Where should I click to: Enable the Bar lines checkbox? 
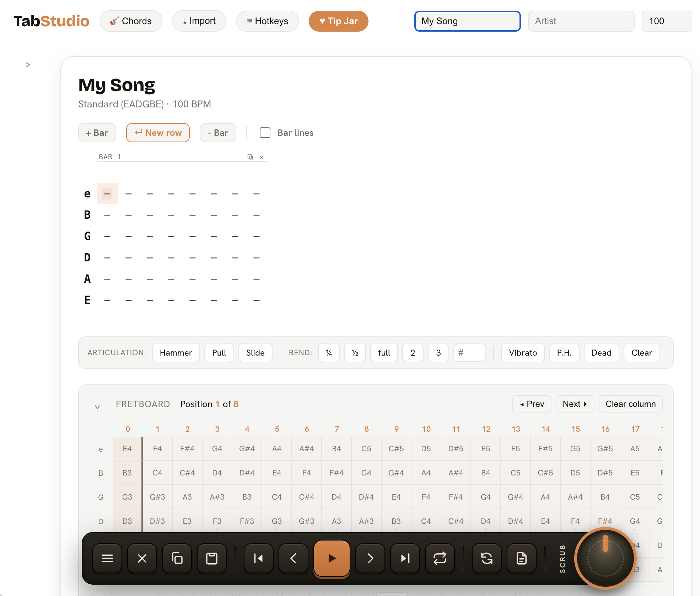click(x=265, y=133)
